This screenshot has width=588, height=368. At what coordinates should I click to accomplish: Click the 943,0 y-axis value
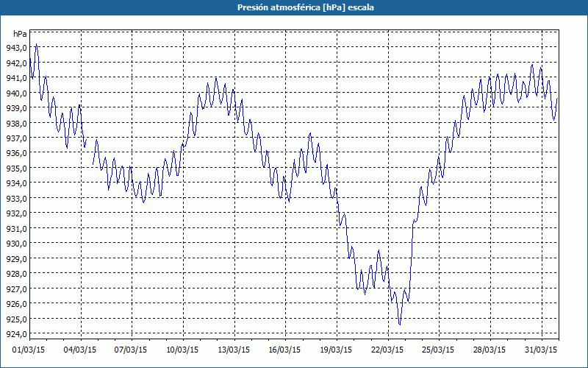[16, 48]
